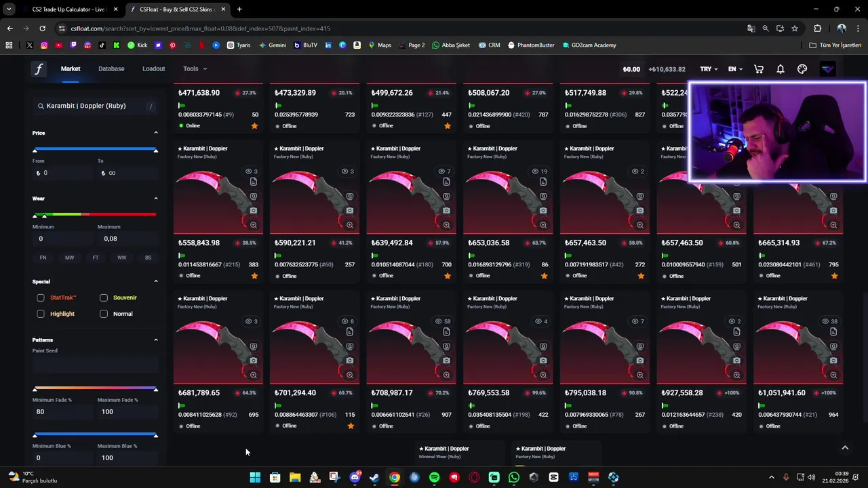The height and width of the screenshot is (488, 868).
Task: Open the browser tab search dropdown arrow
Action: tap(9, 9)
